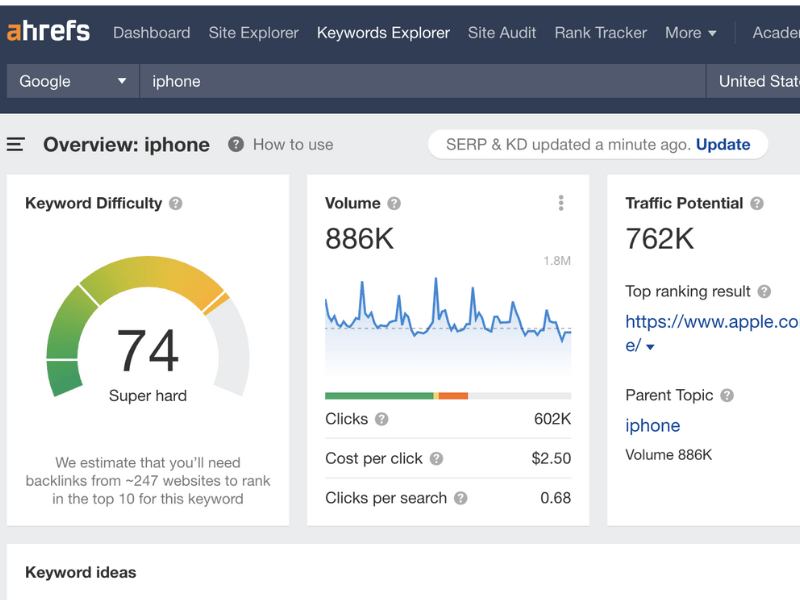Open Site Audit
The height and width of the screenshot is (600, 800).
(x=502, y=33)
